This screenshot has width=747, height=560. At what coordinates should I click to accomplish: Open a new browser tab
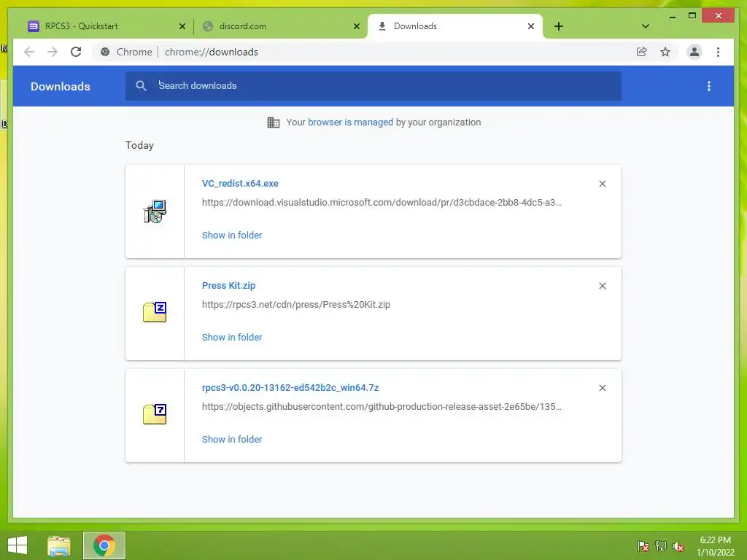click(x=559, y=27)
